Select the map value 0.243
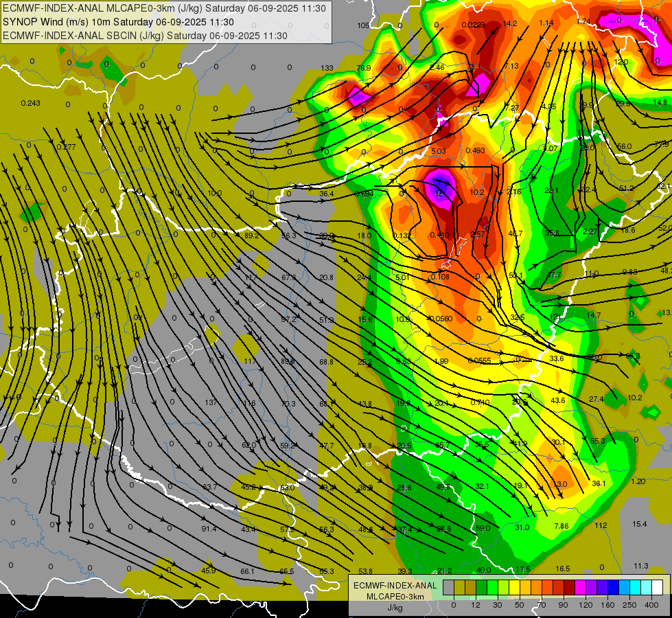This screenshot has height=618, width=672. tap(30, 103)
